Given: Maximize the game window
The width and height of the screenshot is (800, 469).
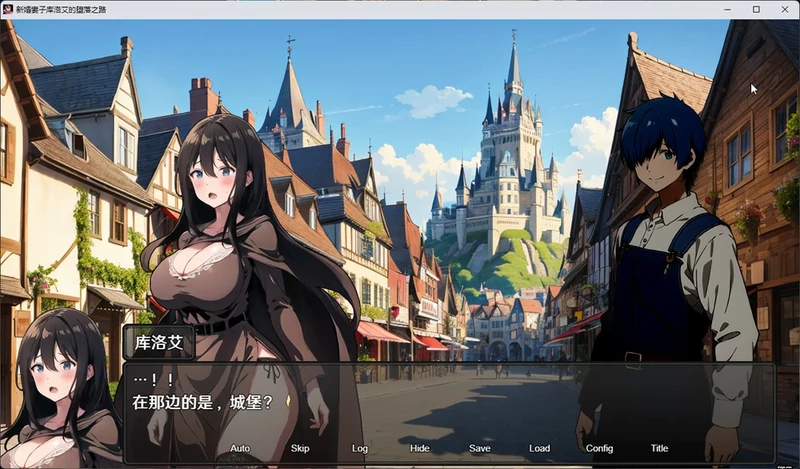Looking at the screenshot, I should pyautogui.click(x=756, y=9).
